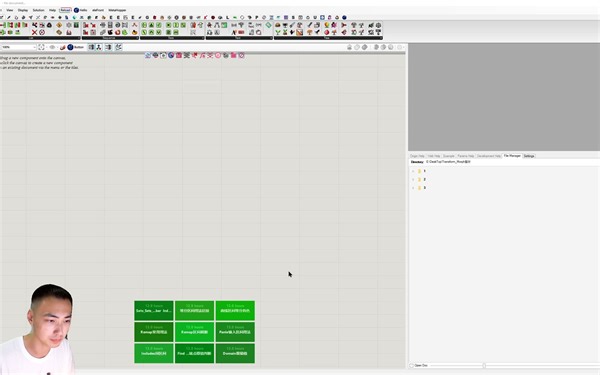Expand the List component panel bar
The height and width of the screenshot is (375, 600).
point(41,38)
